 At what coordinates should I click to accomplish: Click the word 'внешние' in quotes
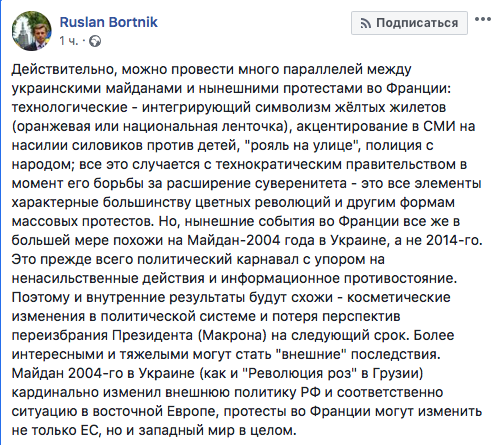pyautogui.click(x=312, y=354)
